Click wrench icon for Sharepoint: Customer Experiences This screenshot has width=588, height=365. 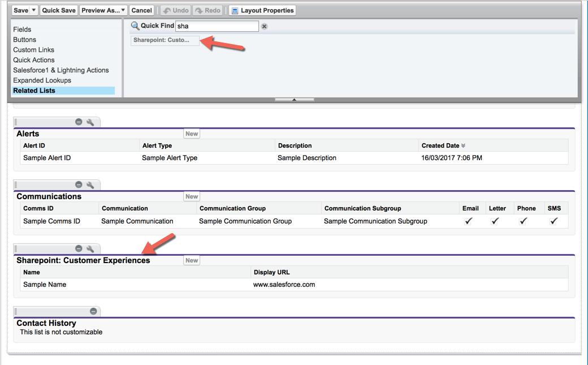(x=90, y=249)
